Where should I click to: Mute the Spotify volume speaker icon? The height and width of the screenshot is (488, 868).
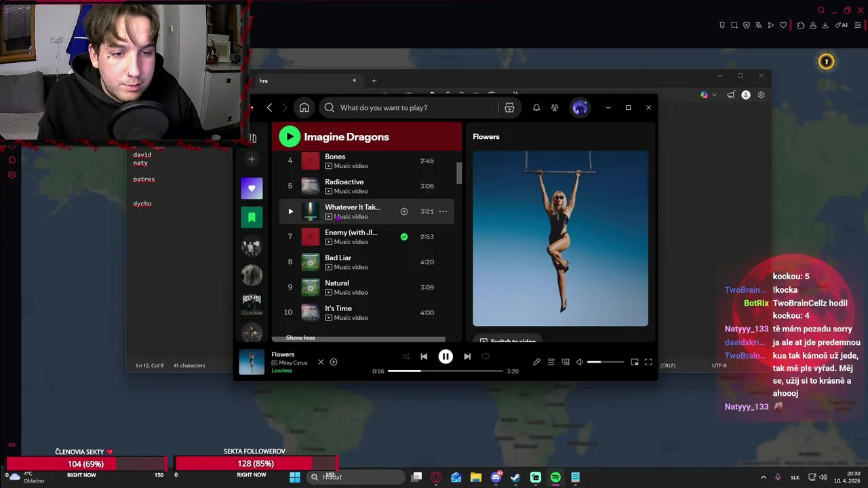tap(580, 362)
